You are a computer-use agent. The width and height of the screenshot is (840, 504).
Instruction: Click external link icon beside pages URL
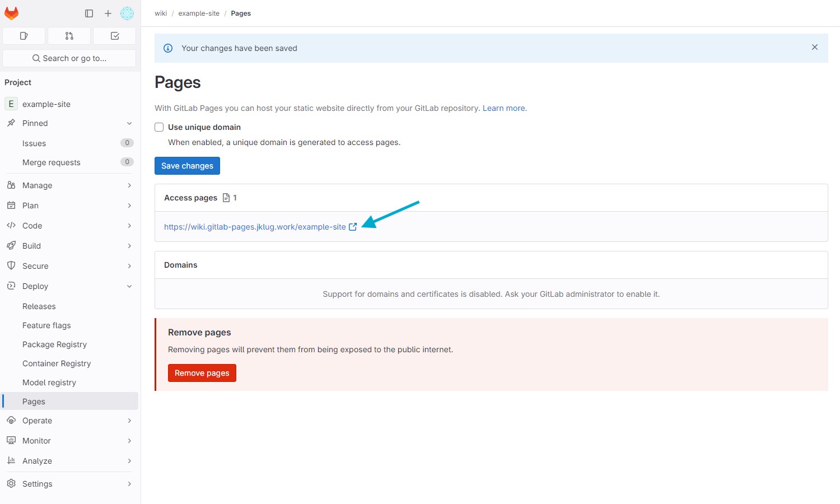(353, 227)
